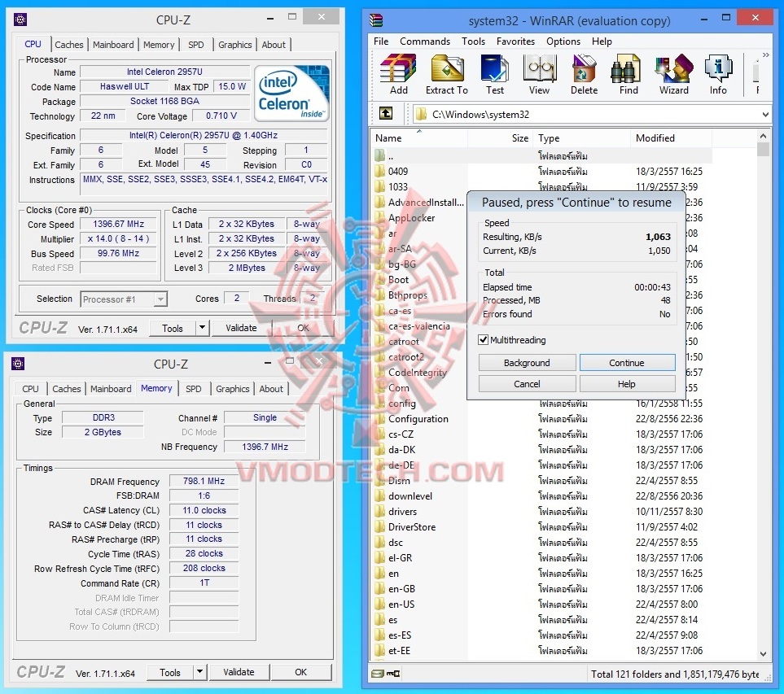Click OK in lower CPU-Z window
Screen dimensions: 784x694
[301, 672]
